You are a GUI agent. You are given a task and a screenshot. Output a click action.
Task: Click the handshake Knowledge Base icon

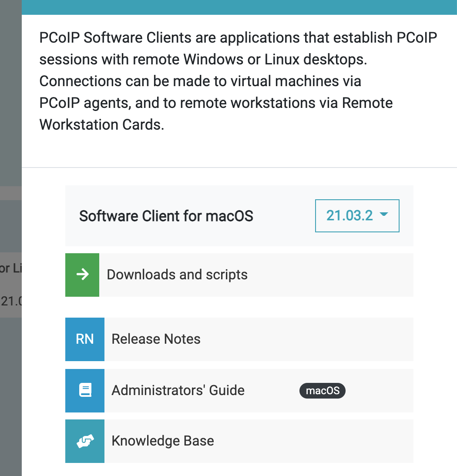pyautogui.click(x=84, y=441)
